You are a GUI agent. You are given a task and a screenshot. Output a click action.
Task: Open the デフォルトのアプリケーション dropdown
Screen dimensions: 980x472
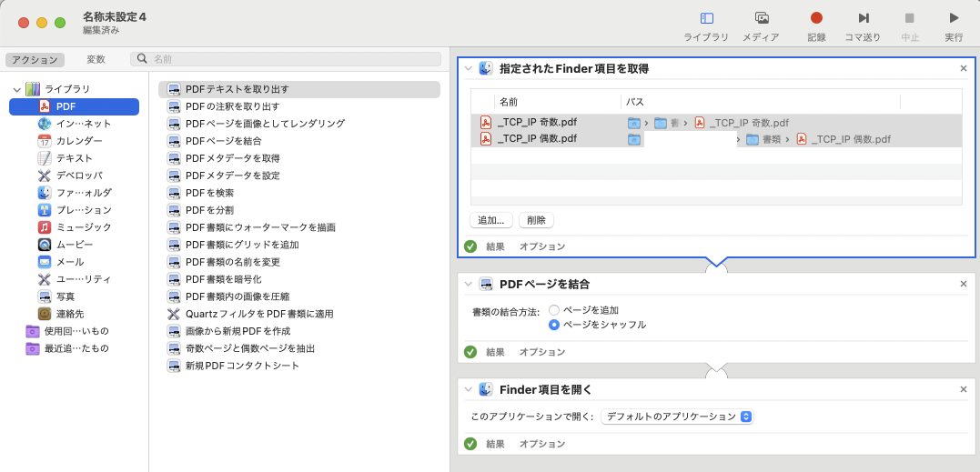(677, 417)
